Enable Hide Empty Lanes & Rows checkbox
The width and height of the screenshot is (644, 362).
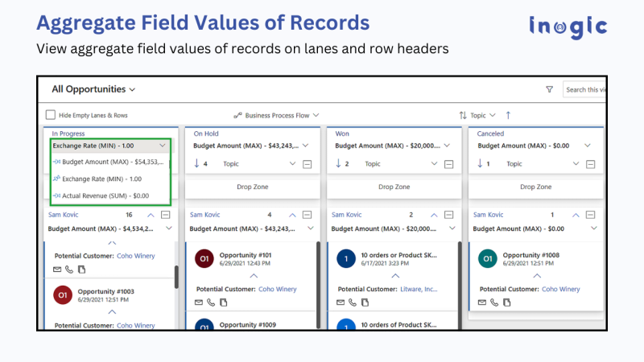pyautogui.click(x=51, y=115)
